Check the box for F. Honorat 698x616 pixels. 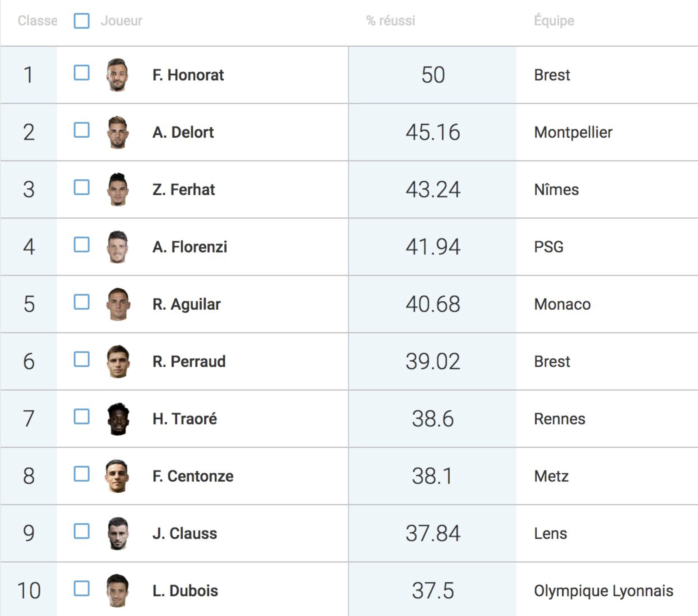tap(82, 73)
